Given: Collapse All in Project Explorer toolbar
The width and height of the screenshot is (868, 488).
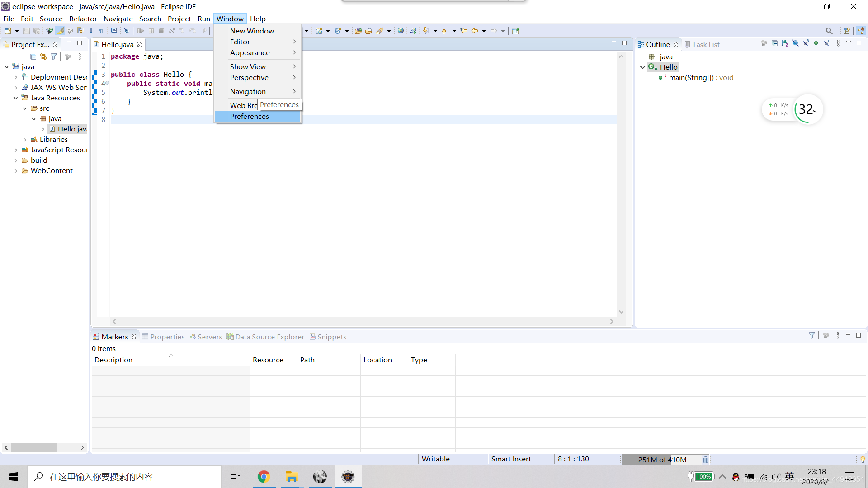Looking at the screenshot, I should (33, 56).
